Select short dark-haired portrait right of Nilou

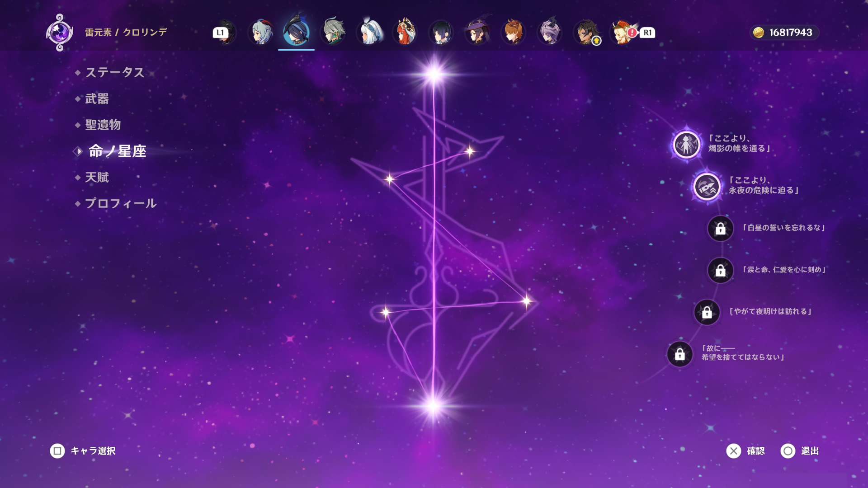pos(441,32)
